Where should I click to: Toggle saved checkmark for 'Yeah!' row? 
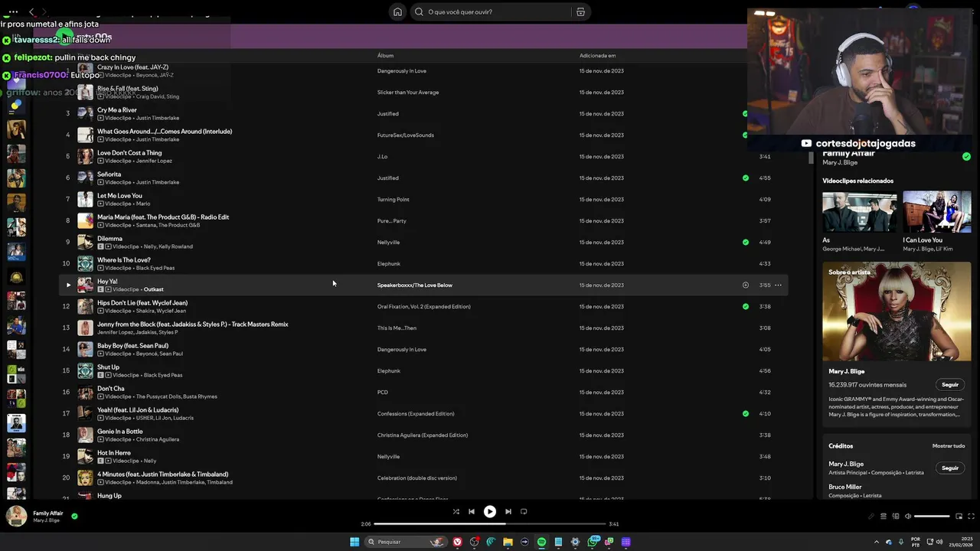coord(745,413)
